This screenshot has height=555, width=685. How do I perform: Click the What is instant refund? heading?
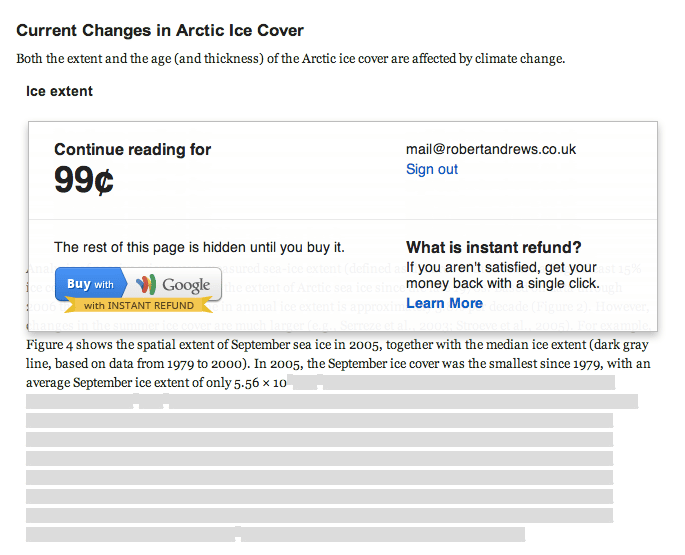pos(494,247)
